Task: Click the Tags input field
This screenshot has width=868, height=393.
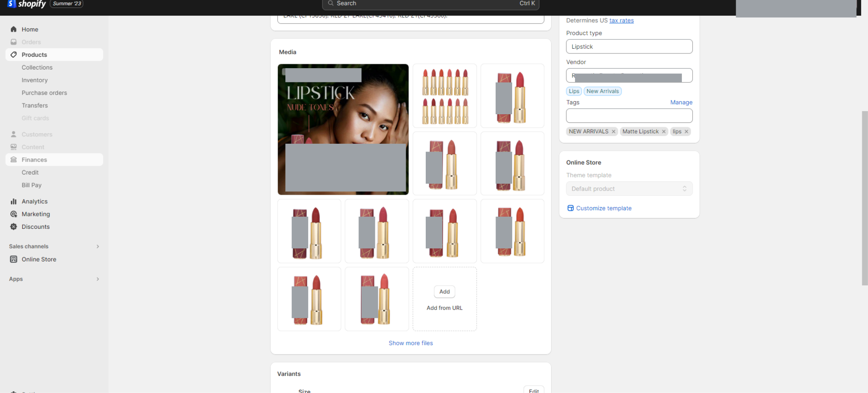Action: click(629, 116)
